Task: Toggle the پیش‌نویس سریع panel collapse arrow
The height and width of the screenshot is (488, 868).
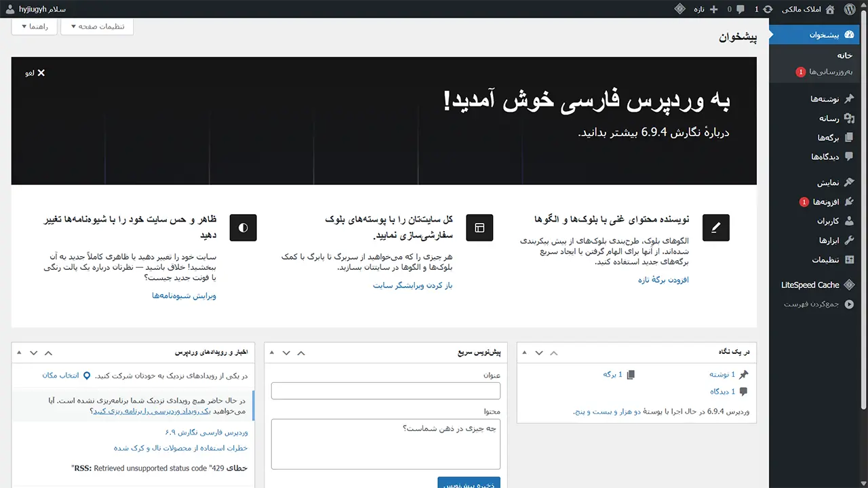Action: tap(271, 352)
